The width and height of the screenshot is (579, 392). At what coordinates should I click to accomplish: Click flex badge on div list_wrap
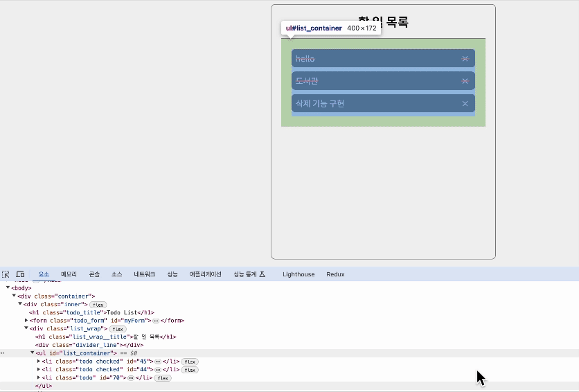(118, 329)
